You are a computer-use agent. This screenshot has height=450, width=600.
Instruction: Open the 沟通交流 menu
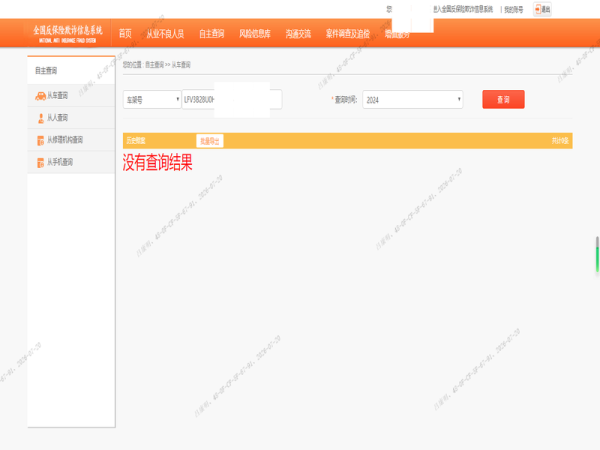(298, 34)
